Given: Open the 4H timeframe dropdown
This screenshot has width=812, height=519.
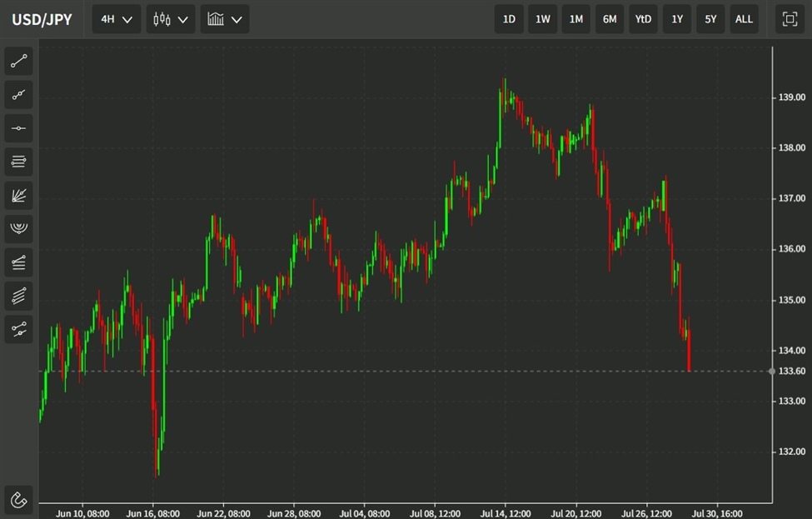Looking at the screenshot, I should 115,18.
